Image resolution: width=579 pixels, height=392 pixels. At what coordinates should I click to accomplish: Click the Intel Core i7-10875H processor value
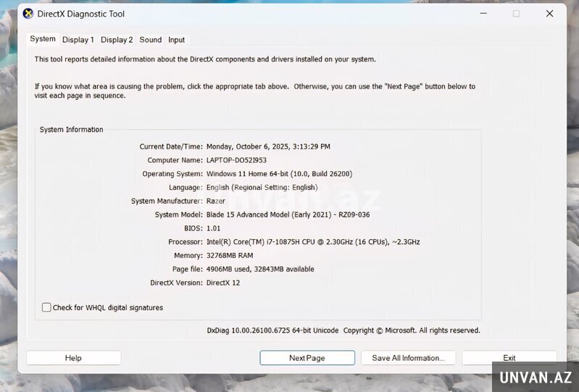312,242
